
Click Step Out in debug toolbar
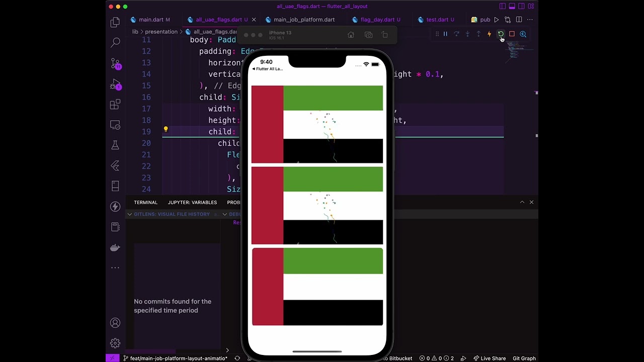(478, 34)
